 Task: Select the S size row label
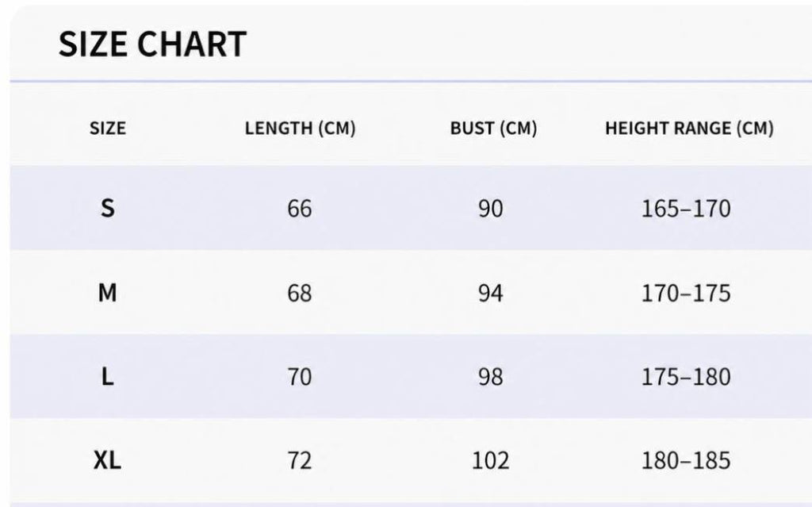tap(108, 209)
